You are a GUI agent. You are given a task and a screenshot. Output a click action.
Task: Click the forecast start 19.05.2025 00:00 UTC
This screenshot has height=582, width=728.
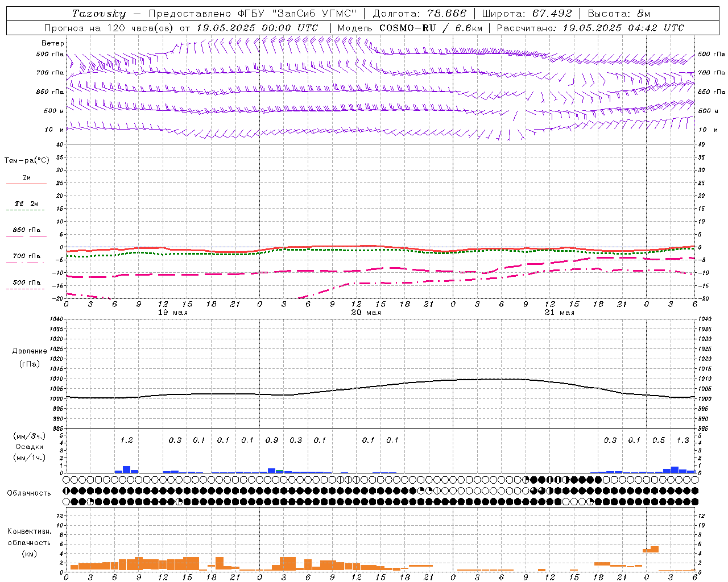(x=257, y=28)
